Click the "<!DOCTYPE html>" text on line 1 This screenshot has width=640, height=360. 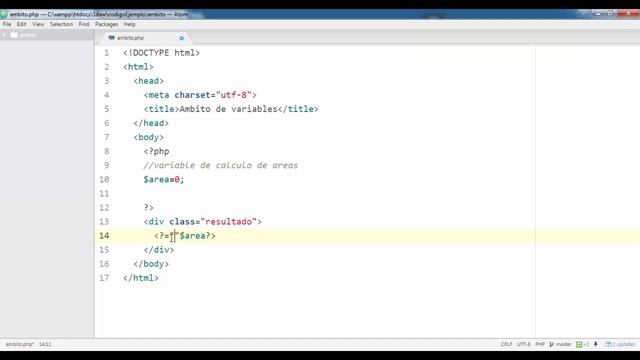pos(161,53)
